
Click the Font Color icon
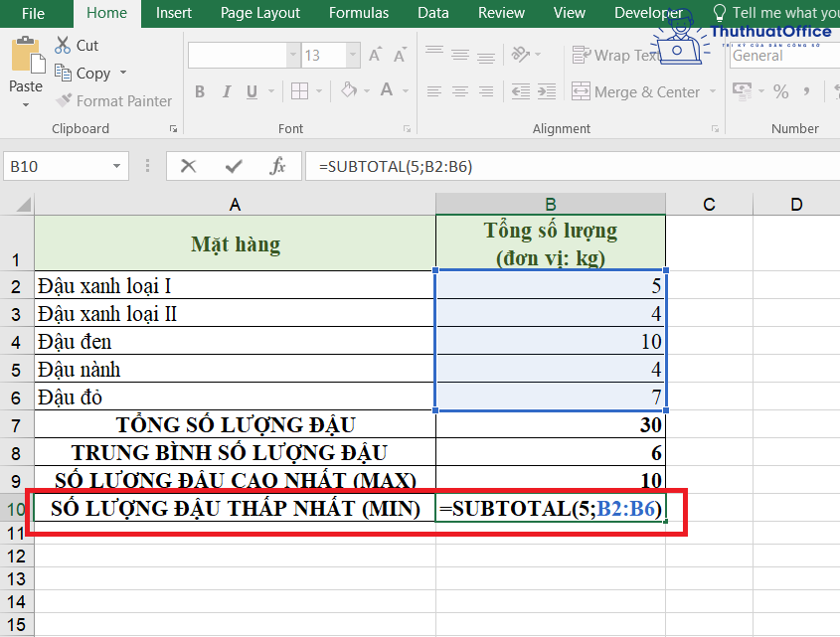click(388, 90)
